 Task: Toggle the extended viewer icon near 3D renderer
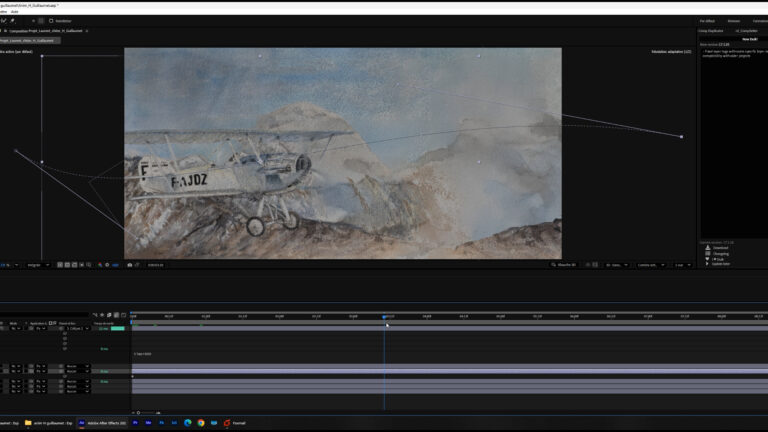[x=595, y=265]
